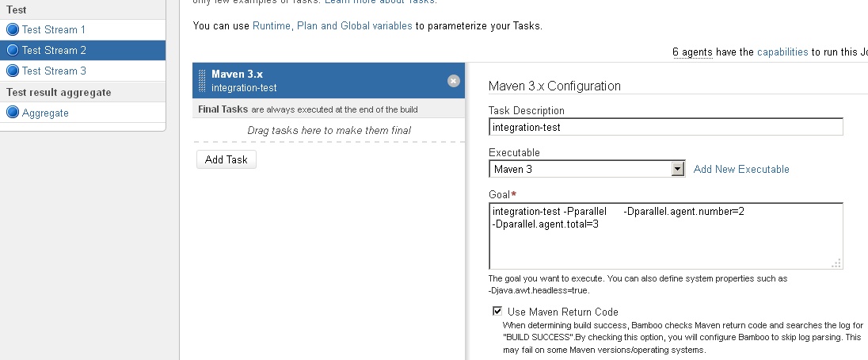
Task: Click the Use Maven Return Code label
Action: pyautogui.click(x=562, y=312)
